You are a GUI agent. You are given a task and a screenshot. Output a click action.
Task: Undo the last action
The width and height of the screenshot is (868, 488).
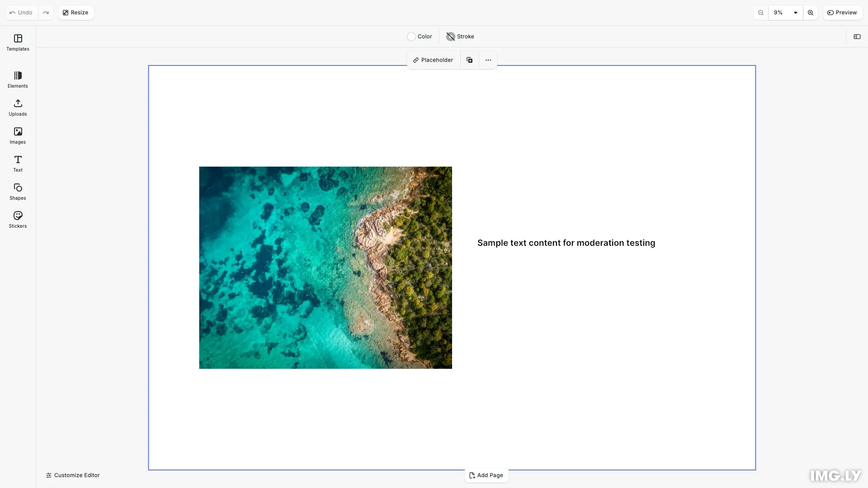click(20, 12)
